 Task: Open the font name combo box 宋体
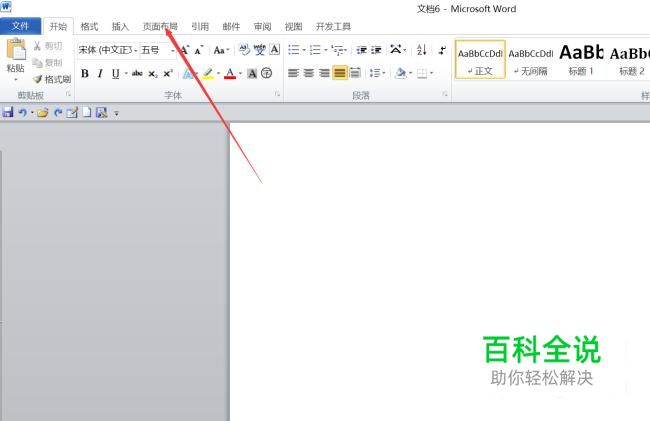108,50
